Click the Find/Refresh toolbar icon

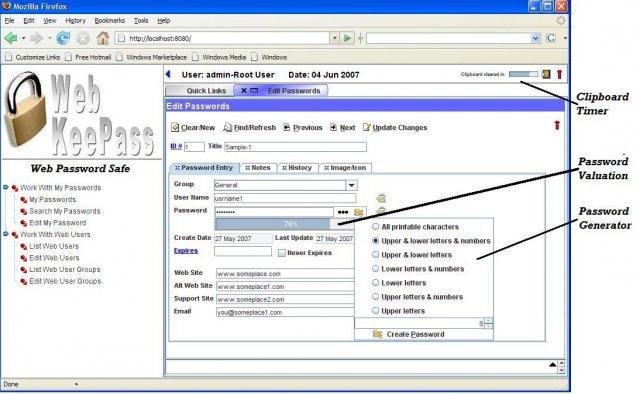227,127
